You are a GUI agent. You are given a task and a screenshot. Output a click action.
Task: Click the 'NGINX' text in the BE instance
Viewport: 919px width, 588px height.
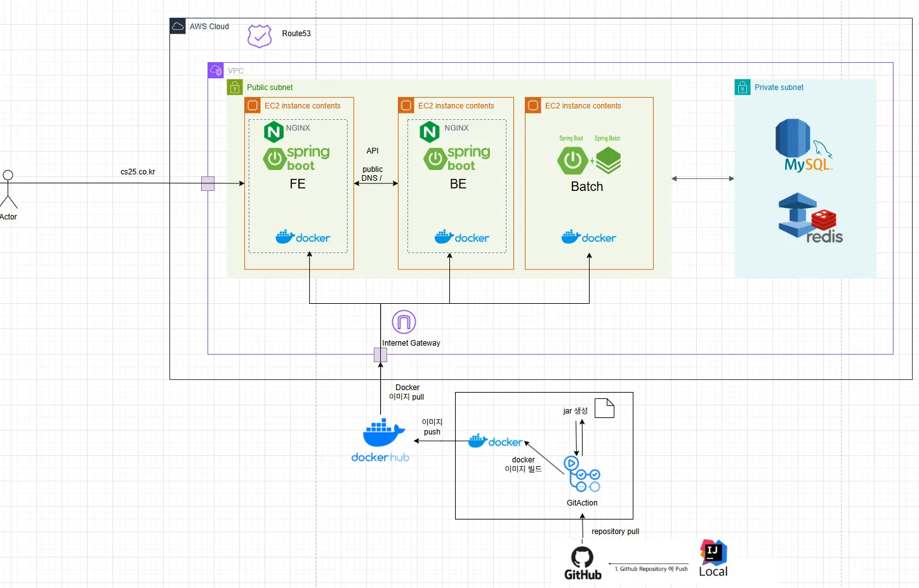pyautogui.click(x=457, y=128)
